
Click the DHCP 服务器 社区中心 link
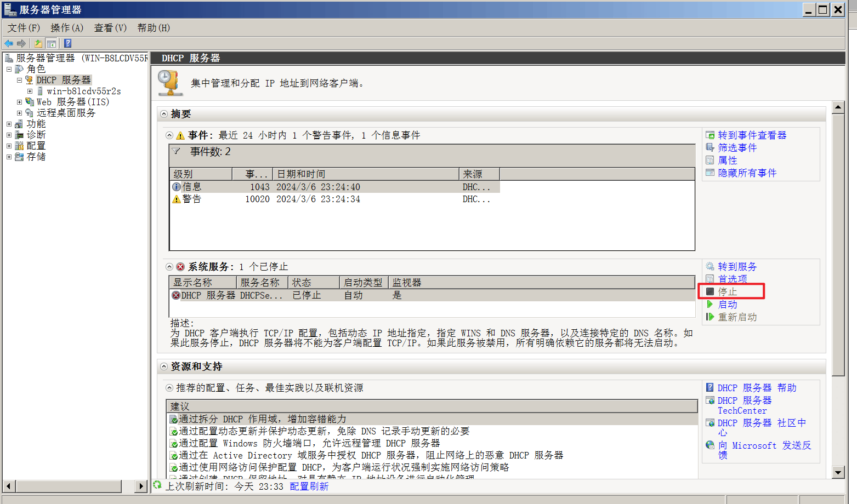click(x=762, y=427)
